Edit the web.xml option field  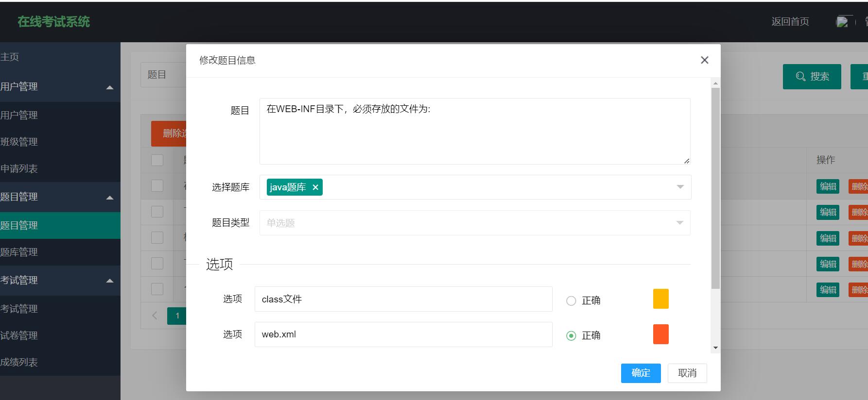[x=403, y=334]
